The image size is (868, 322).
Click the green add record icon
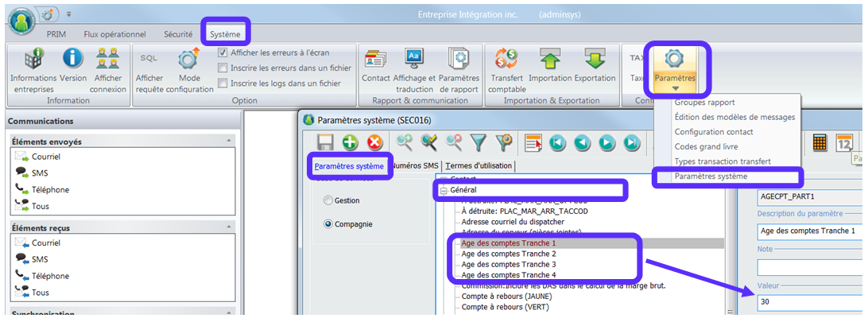(351, 142)
